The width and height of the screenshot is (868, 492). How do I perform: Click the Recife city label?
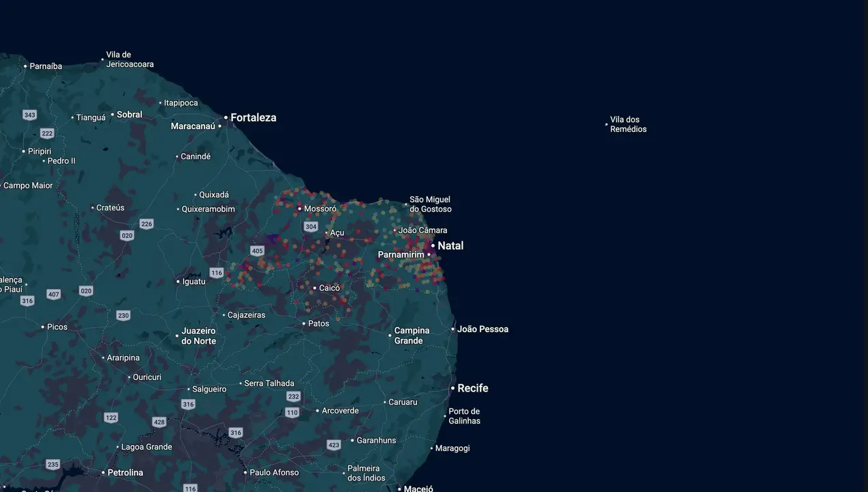point(473,388)
